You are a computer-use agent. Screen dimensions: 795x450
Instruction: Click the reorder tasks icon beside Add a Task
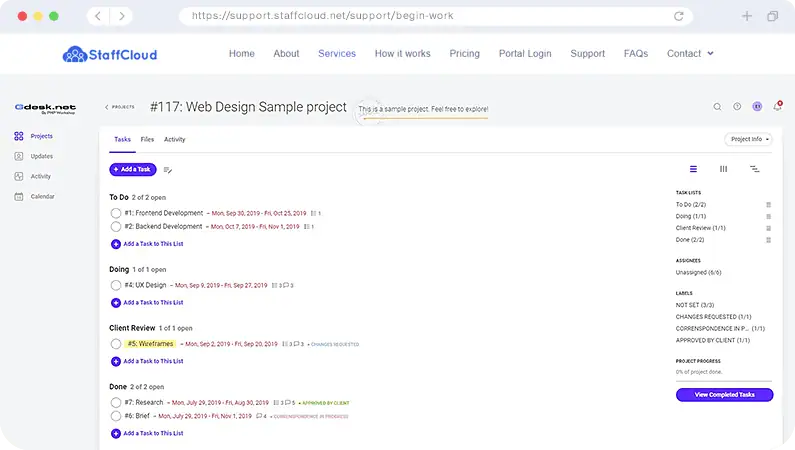[x=168, y=170]
